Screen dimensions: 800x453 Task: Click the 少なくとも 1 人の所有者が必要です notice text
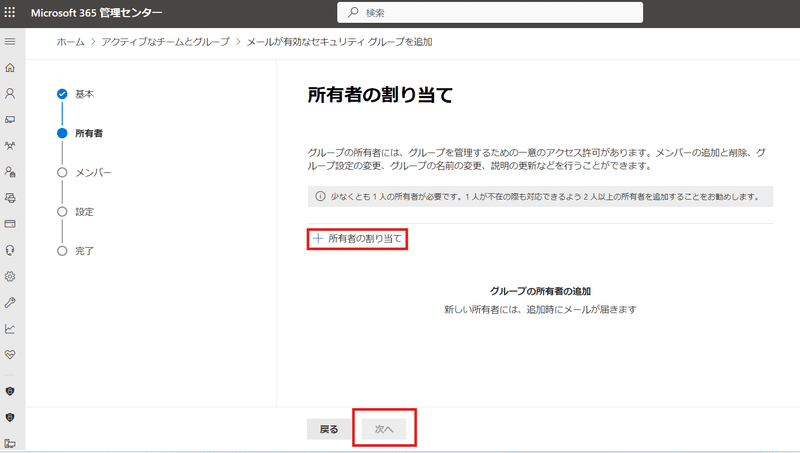(x=545, y=196)
